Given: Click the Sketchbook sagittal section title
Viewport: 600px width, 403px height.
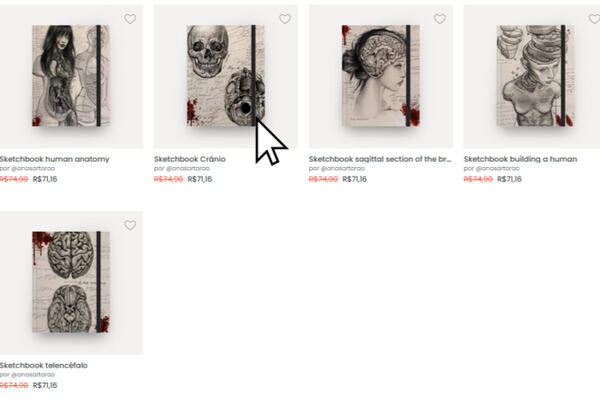Looking at the screenshot, I should pos(380,159).
